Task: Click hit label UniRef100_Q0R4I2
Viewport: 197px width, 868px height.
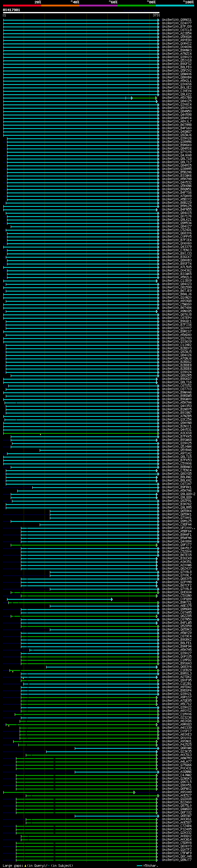Action: (x=176, y=43)
